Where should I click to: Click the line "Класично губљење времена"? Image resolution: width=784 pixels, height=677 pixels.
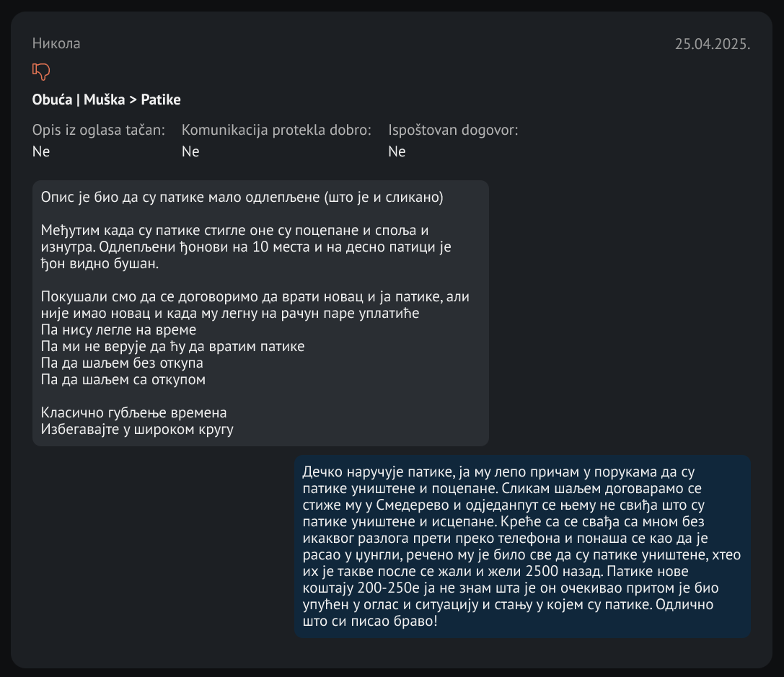pyautogui.click(x=134, y=413)
